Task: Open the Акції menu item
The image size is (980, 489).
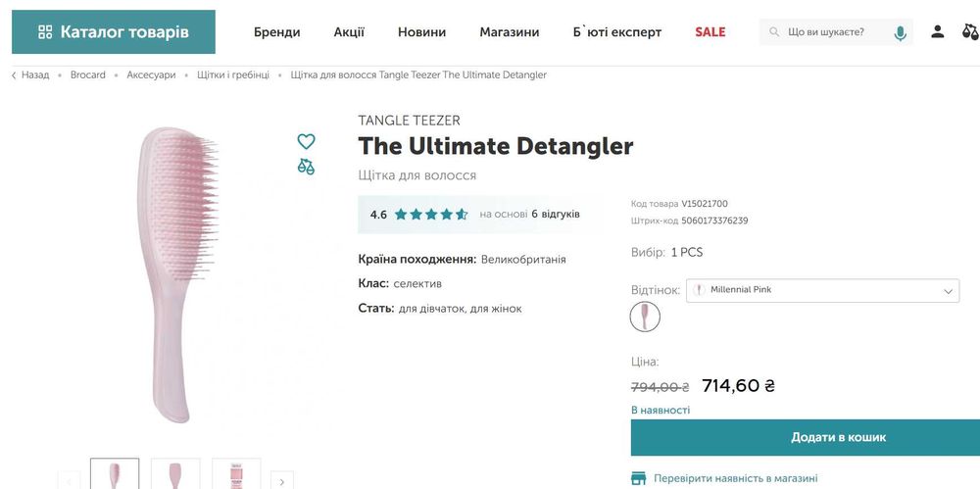Action: coord(349,32)
